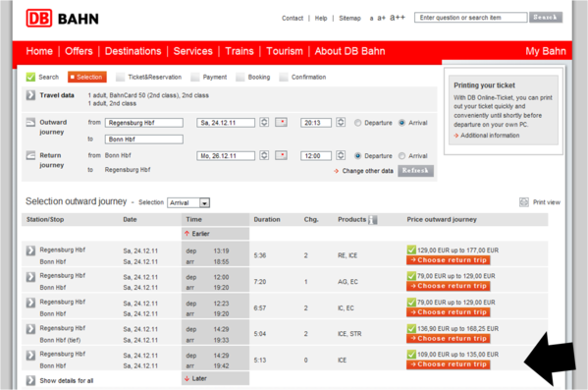Select Arrival radio for outward journey
The width and height of the screenshot is (588, 390).
402,123
